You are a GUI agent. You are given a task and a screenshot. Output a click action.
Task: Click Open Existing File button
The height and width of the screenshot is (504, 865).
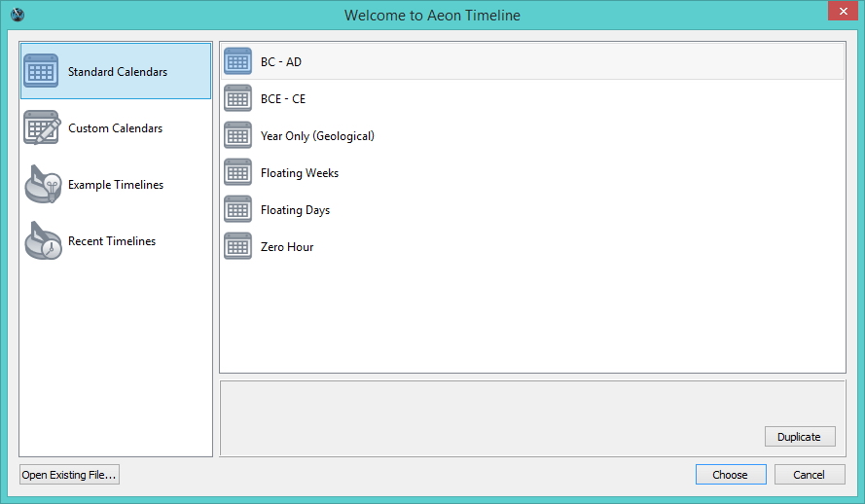(x=69, y=475)
